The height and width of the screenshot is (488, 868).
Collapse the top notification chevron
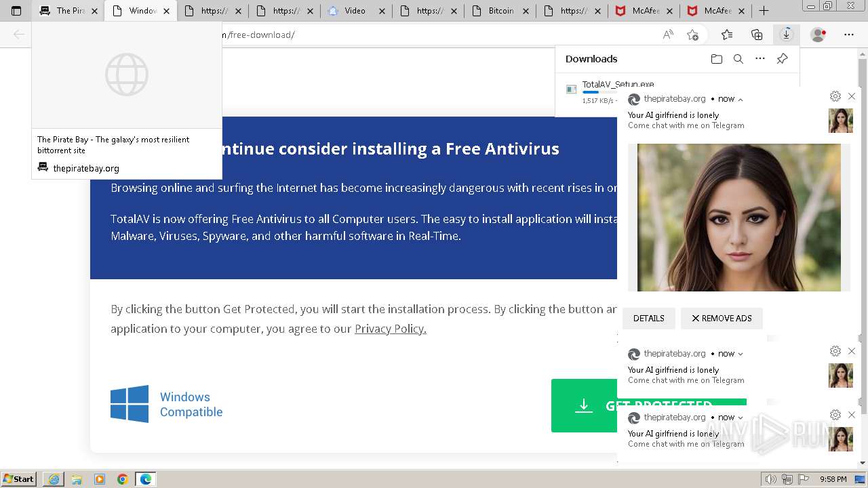click(741, 100)
